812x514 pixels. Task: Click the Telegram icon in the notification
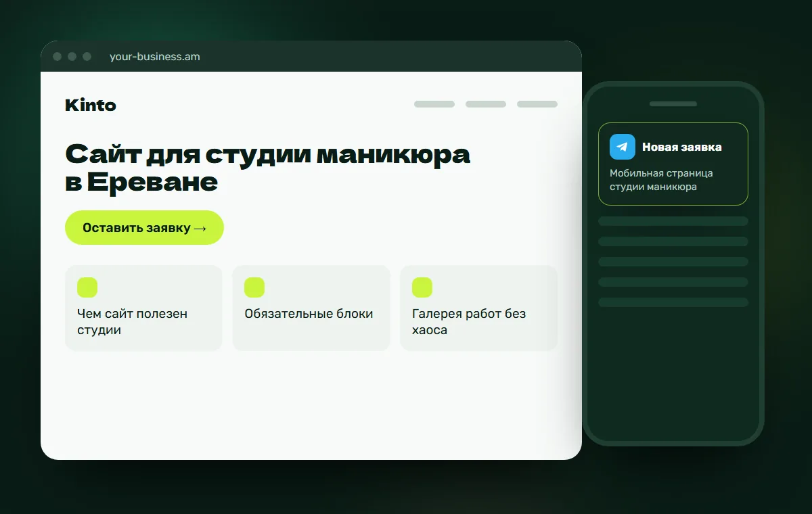coord(623,147)
